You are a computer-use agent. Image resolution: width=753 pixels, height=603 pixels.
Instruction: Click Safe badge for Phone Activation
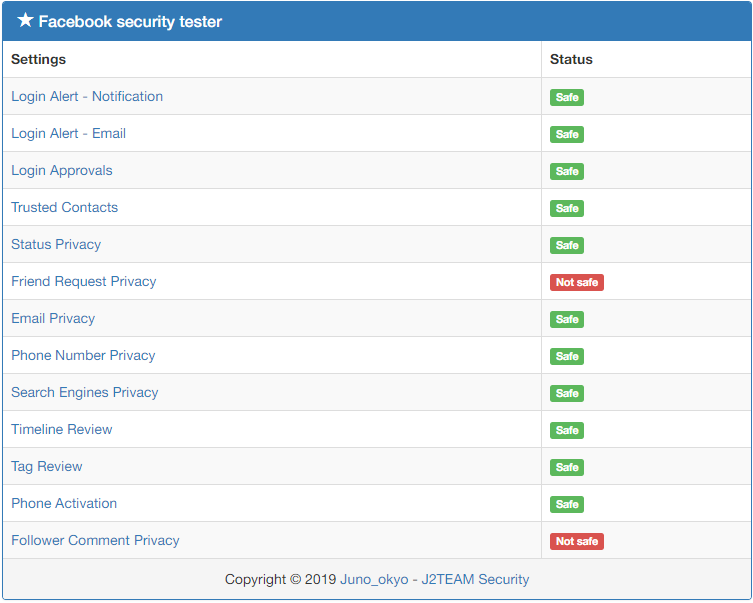567,504
